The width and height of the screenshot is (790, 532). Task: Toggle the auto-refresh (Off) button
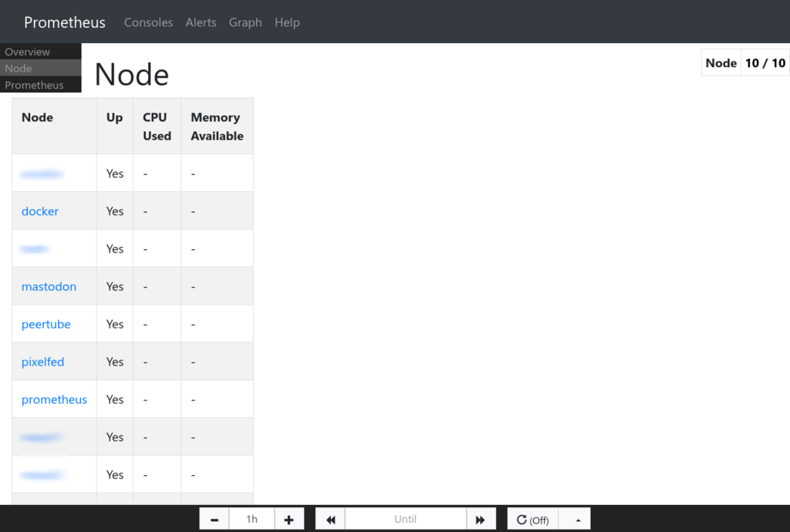click(x=532, y=519)
